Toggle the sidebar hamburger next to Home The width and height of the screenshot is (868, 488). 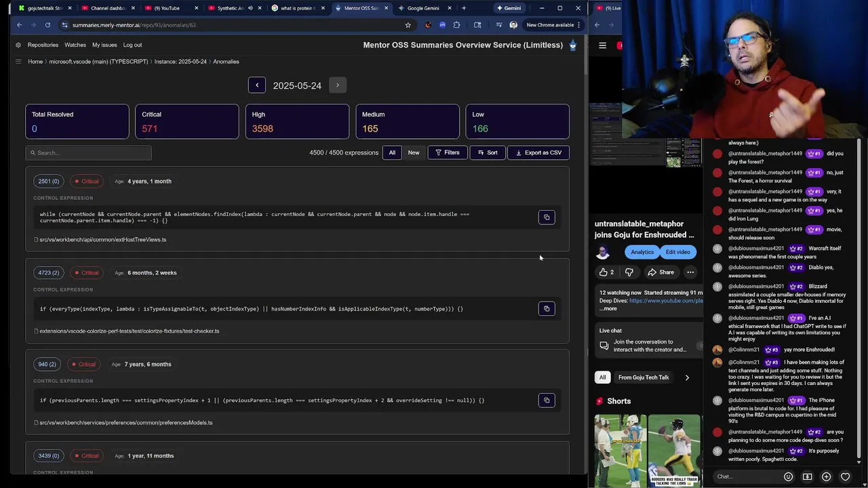pos(18,62)
